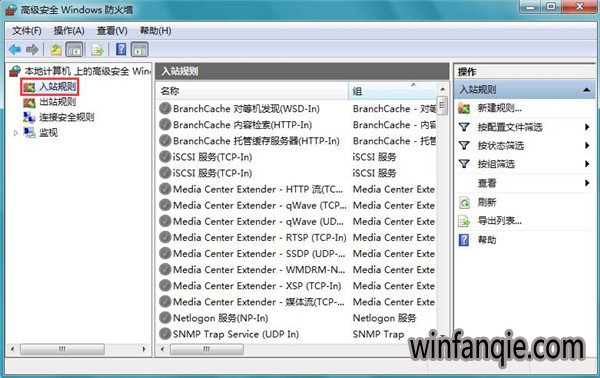
Task: Click the tree pane horizontal scrollbar thumb
Action: 62,349
